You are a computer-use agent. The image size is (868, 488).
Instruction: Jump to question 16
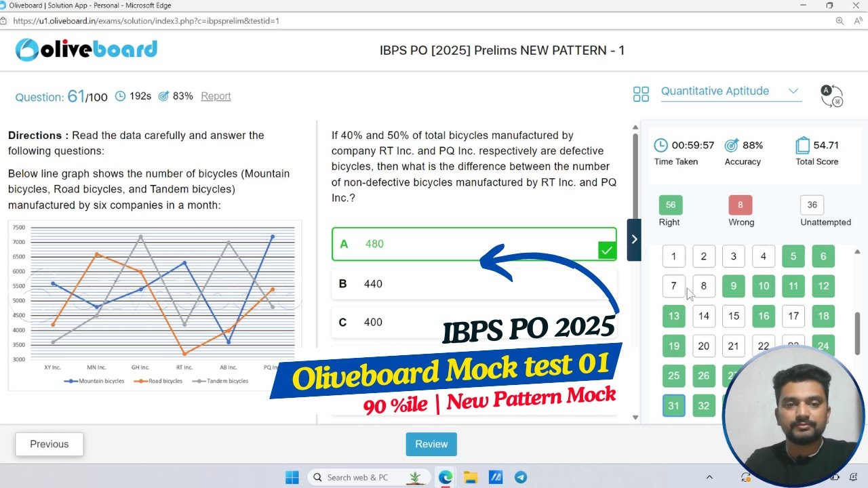click(x=764, y=316)
